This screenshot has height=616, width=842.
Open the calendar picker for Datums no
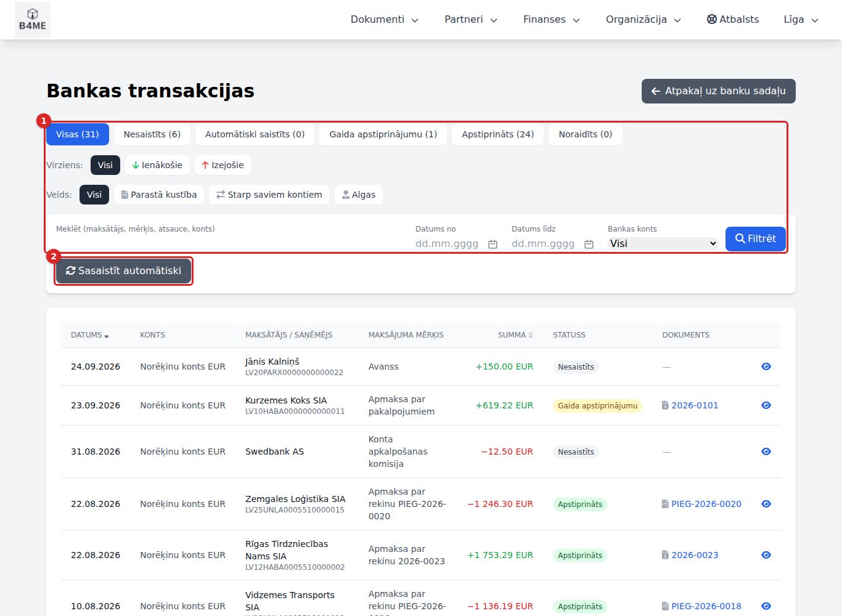tap(493, 244)
